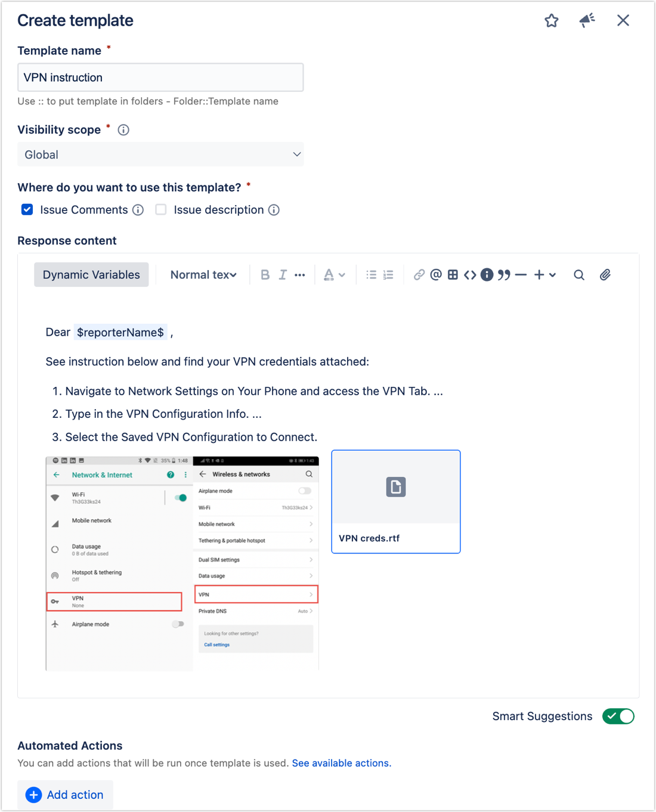Click the Dynamic Variables button
This screenshot has height=812, width=656.
[91, 275]
